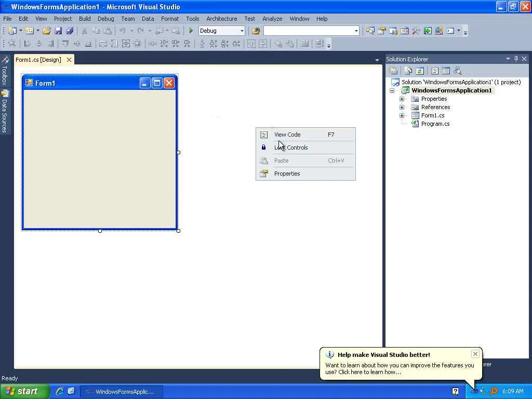Close the Form1.cs [Design] tab
This screenshot has height=399, width=532.
tap(69, 60)
